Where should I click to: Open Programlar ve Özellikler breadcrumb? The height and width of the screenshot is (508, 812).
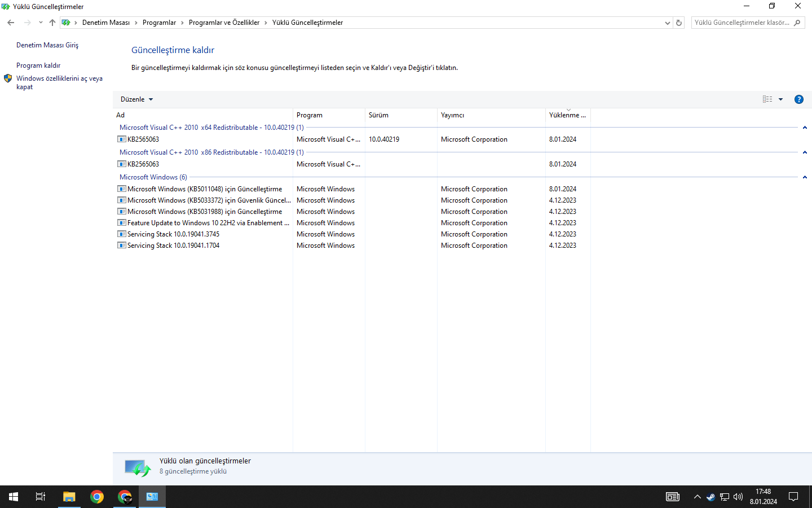coord(224,23)
